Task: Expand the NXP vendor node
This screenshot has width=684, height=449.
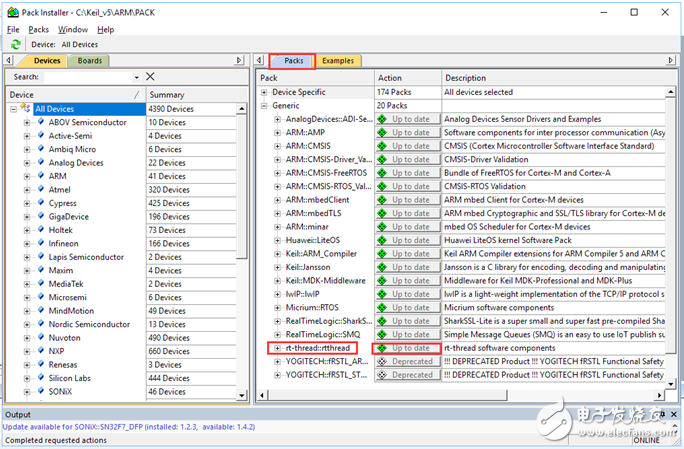Action: point(27,352)
